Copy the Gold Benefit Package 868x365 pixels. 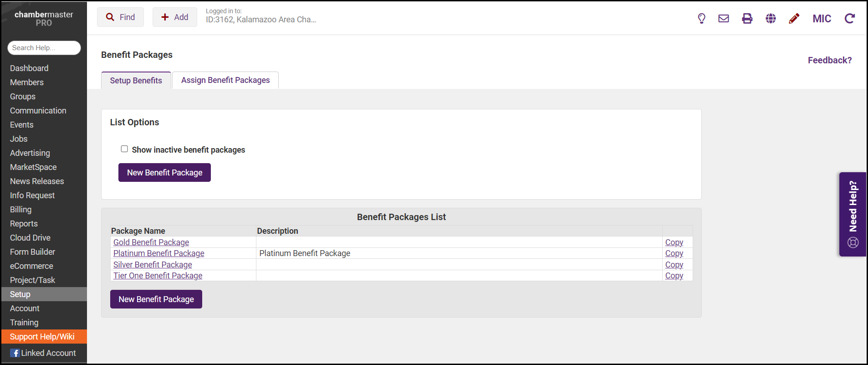pos(674,242)
